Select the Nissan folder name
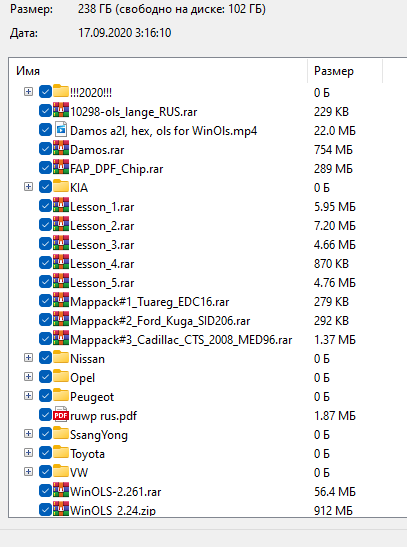This screenshot has width=407, height=547. [x=87, y=359]
